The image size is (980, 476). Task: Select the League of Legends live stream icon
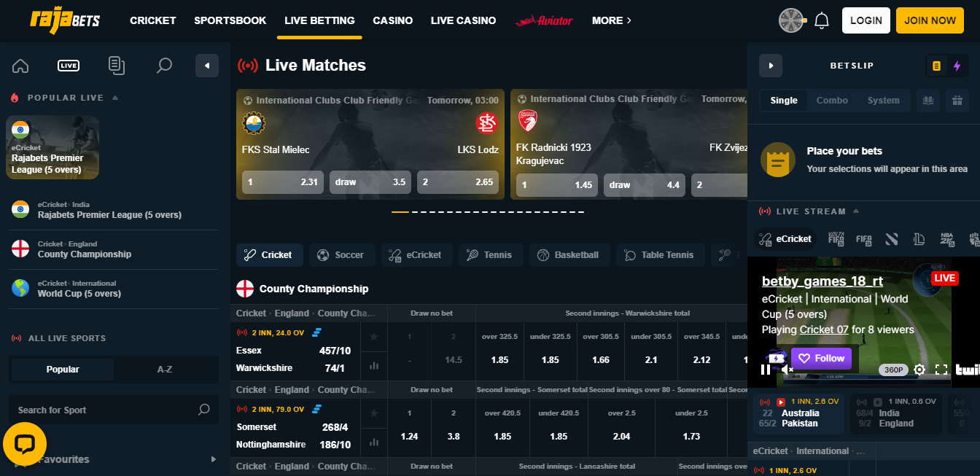click(919, 238)
